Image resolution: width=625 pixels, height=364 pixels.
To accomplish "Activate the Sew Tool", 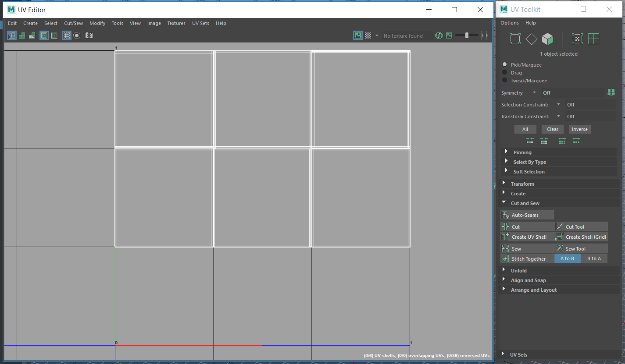I will coord(581,248).
